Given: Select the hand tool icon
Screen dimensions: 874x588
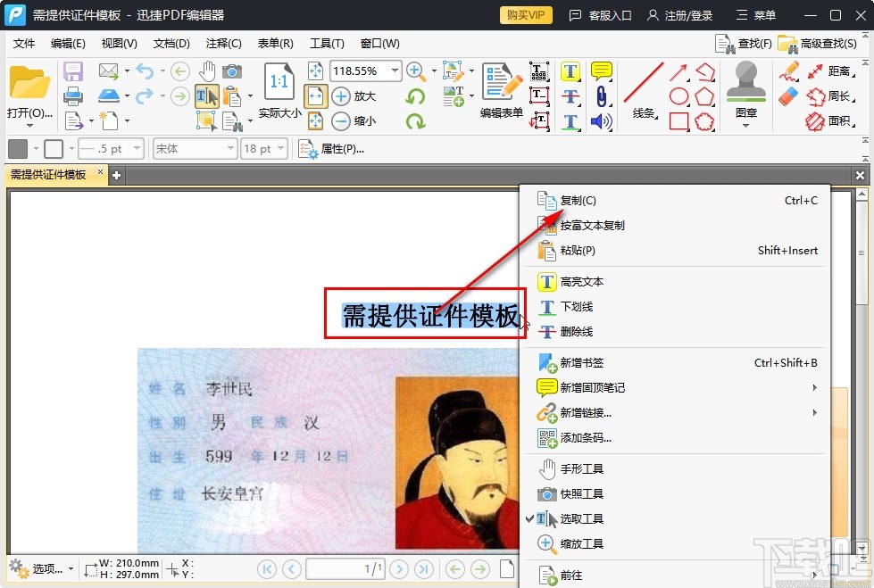Looking at the screenshot, I should (x=207, y=70).
